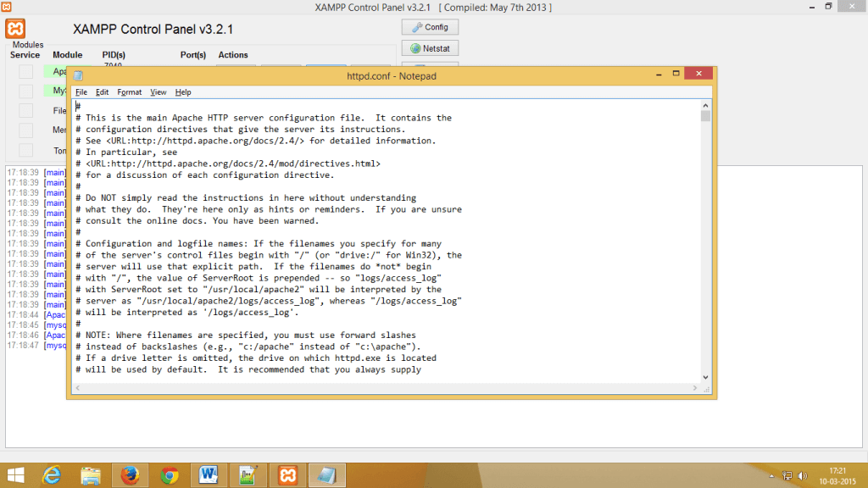Image resolution: width=868 pixels, height=488 pixels.
Task: Toggle the FileZilla service checkbox
Action: (25, 111)
